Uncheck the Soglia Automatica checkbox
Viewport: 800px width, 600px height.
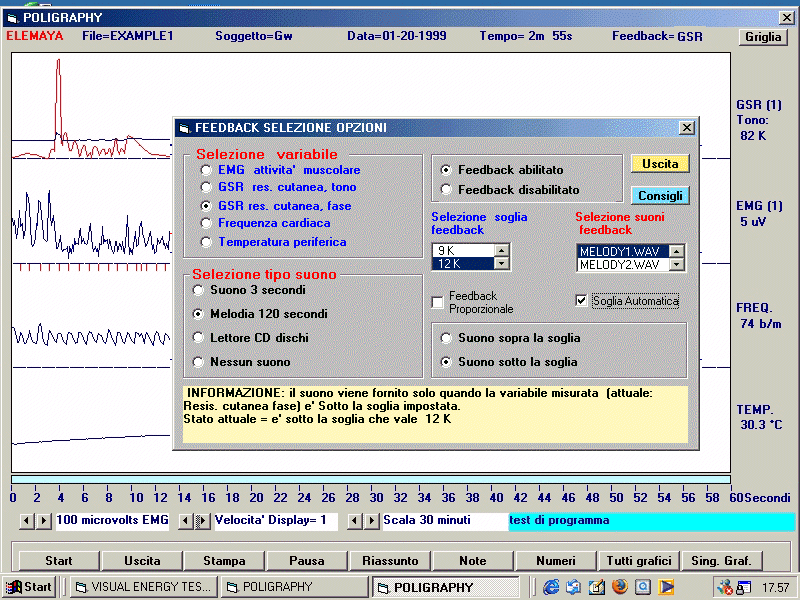(582, 300)
